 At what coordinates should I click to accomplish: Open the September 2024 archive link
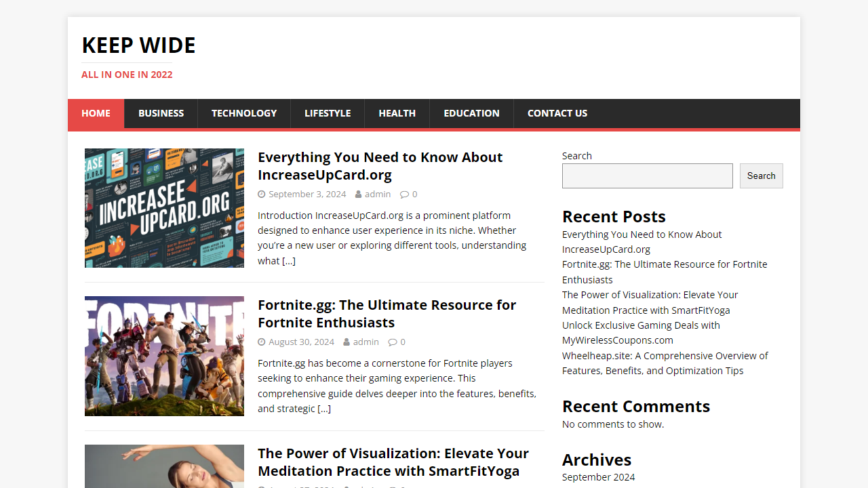[x=598, y=477]
